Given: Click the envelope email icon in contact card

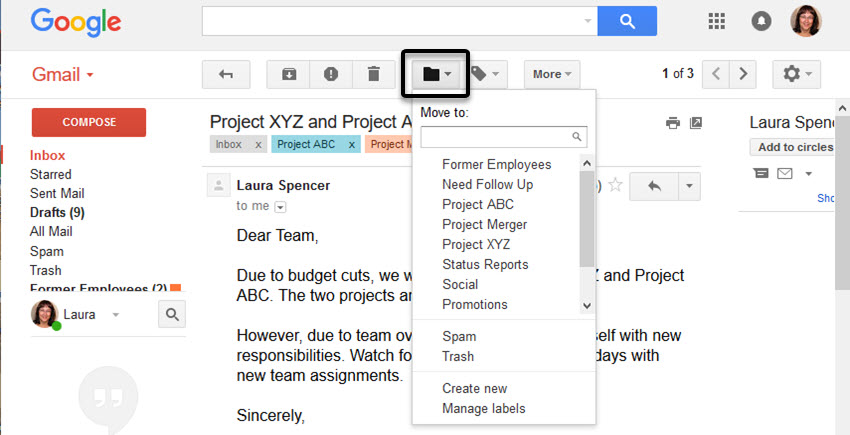Looking at the screenshot, I should [x=785, y=174].
